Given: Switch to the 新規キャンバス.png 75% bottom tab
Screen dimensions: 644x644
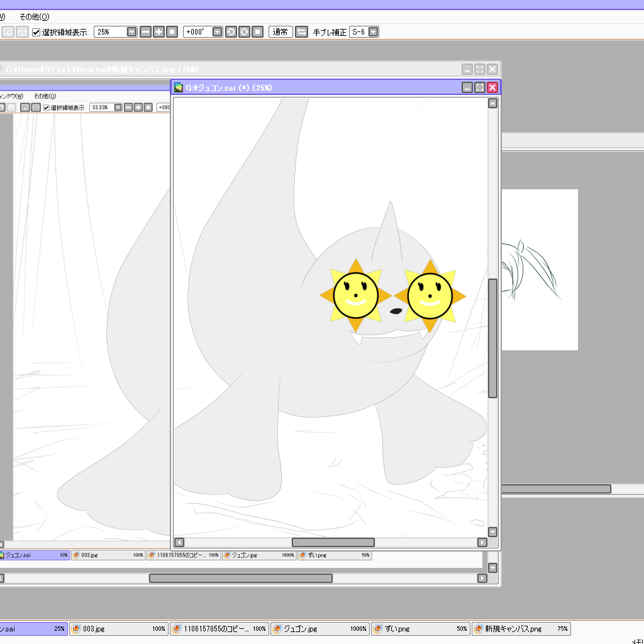Looking at the screenshot, I should (x=521, y=629).
